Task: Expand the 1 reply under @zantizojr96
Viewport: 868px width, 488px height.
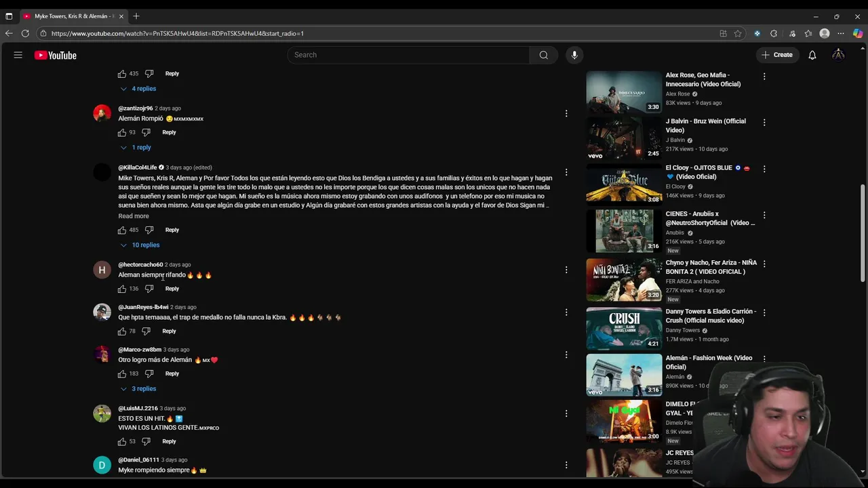Action: pyautogui.click(x=136, y=147)
